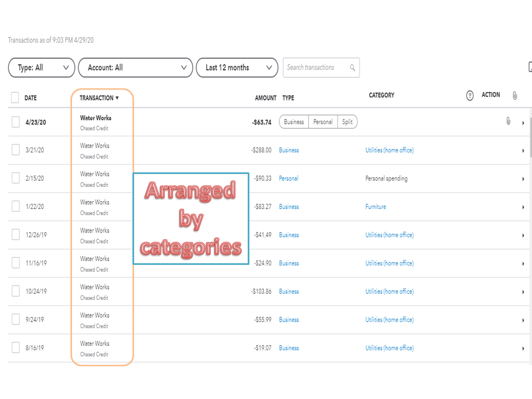Expand the Last 12 months date filter
This screenshot has height=399, width=532.
click(237, 68)
